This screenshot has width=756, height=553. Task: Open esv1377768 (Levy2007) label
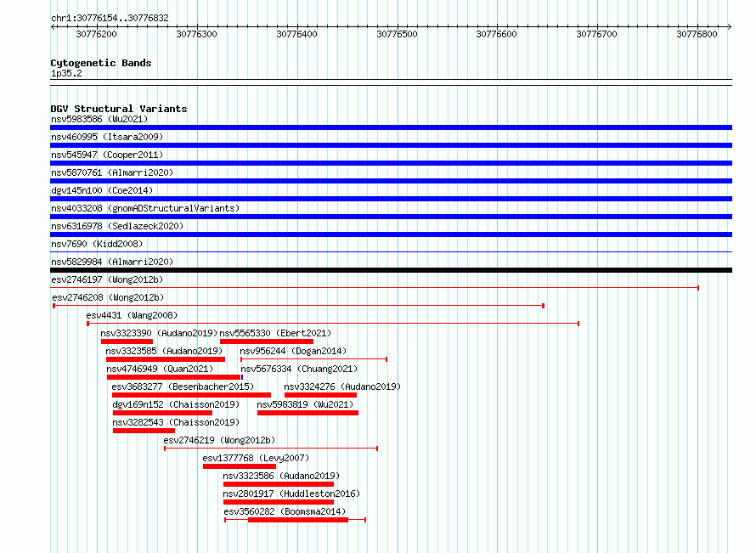(x=256, y=458)
